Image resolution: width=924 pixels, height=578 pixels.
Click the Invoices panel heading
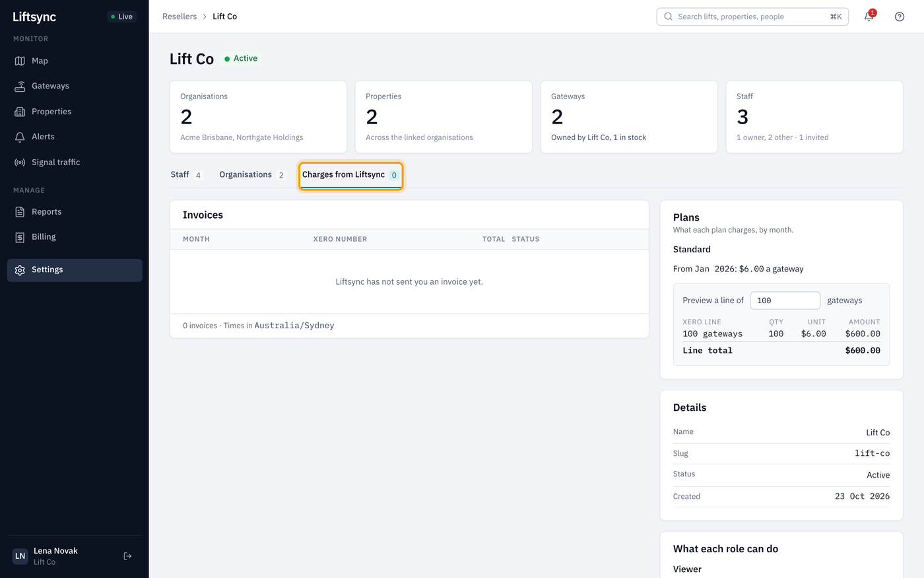point(203,215)
